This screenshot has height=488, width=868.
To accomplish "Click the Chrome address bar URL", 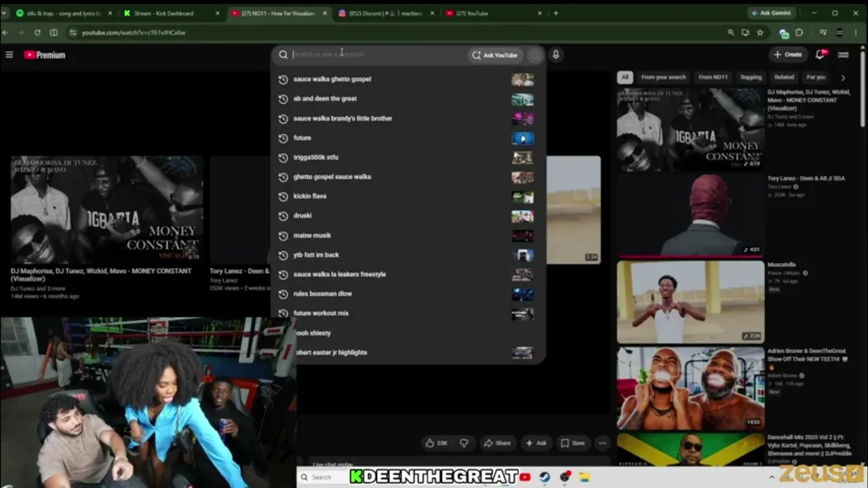I will coord(134,33).
